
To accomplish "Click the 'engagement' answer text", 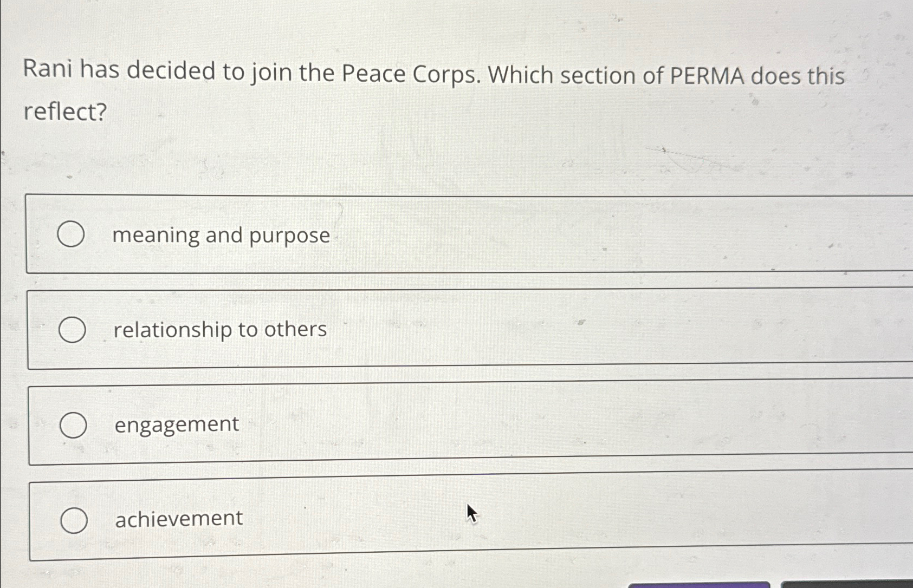I will [x=176, y=424].
